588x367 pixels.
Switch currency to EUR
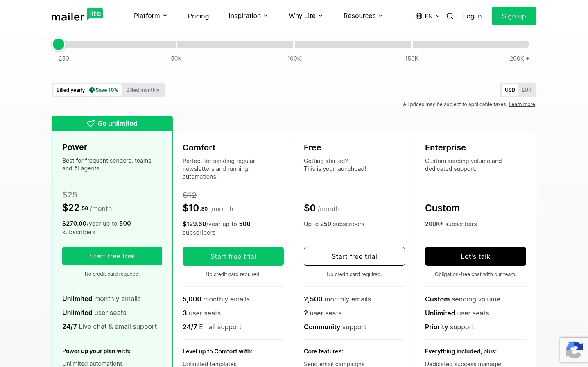click(527, 90)
